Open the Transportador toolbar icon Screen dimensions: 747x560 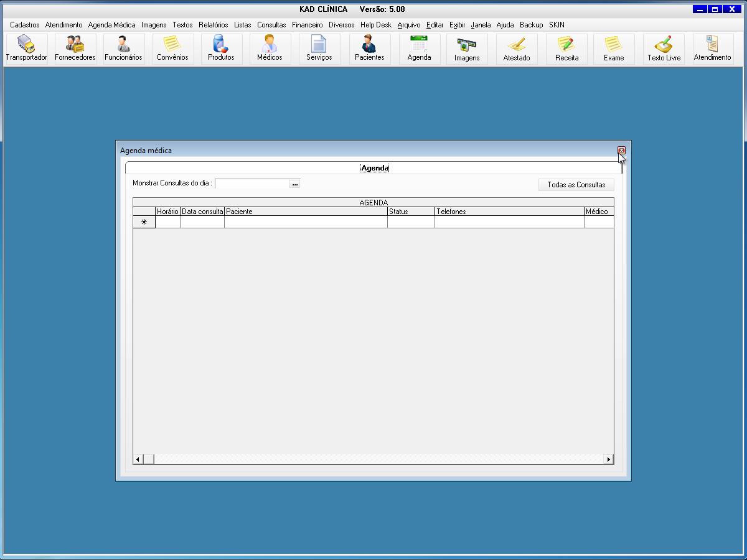[x=26, y=49]
